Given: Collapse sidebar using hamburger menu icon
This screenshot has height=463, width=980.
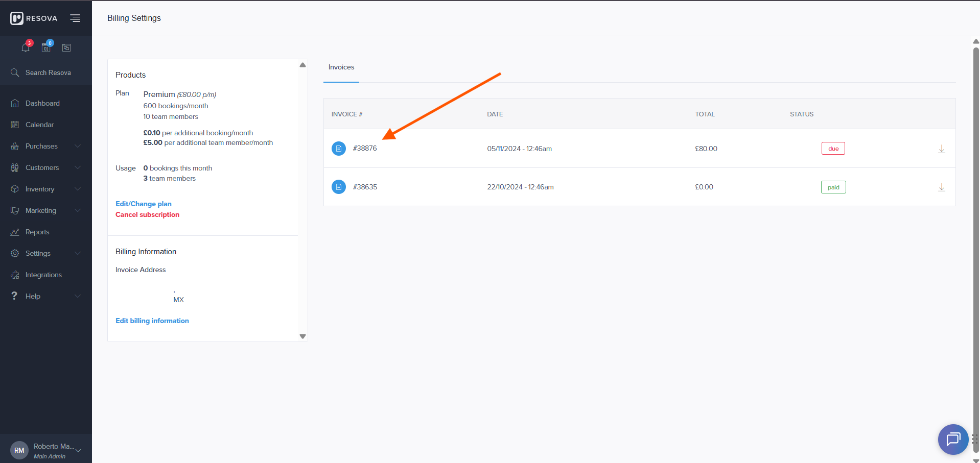Looking at the screenshot, I should (75, 18).
